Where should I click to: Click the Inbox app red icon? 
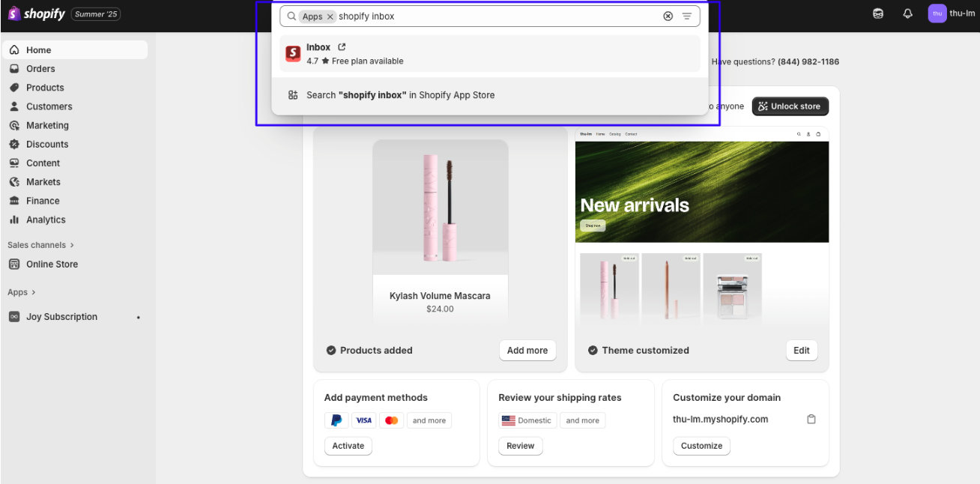click(x=293, y=54)
